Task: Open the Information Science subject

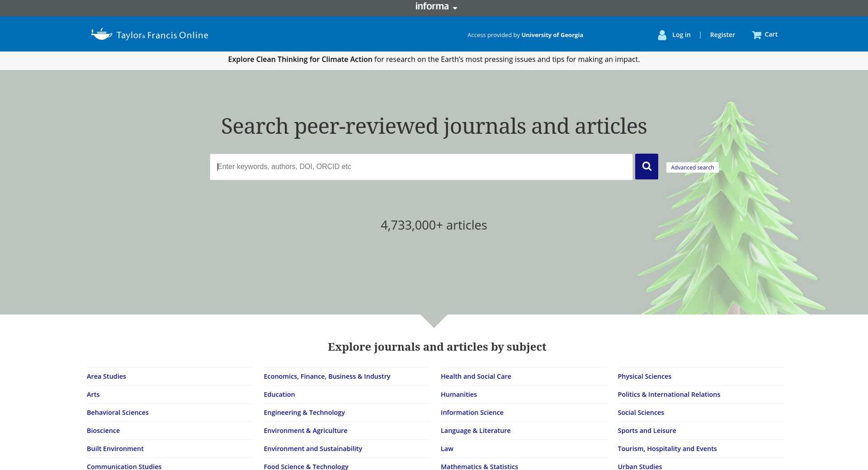Action: pyautogui.click(x=472, y=413)
